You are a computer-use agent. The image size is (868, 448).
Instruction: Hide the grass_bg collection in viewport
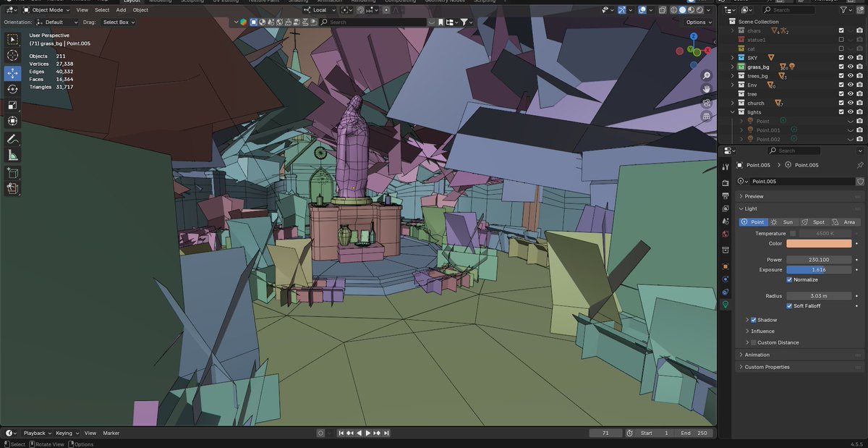851,67
